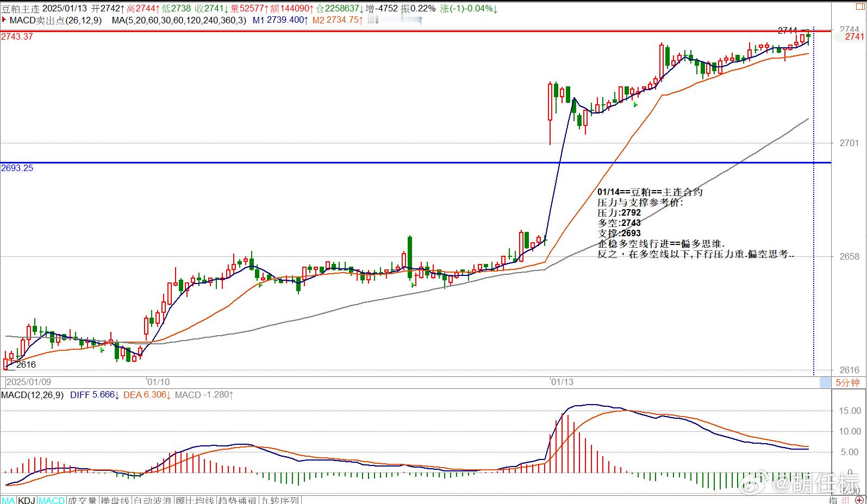Click the 2025/01/13 date in header
Image resolution: width=867 pixels, height=504 pixels.
point(65,8)
